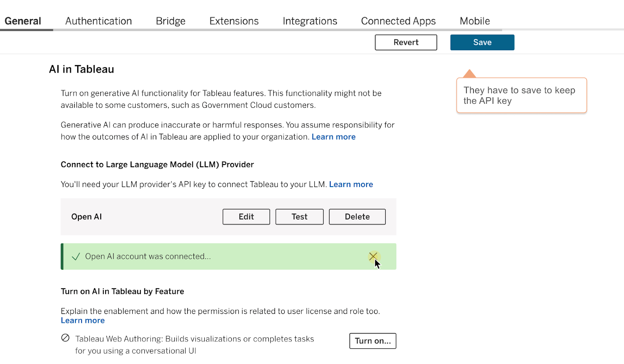Image resolution: width=624 pixels, height=364 pixels.
Task: Switch to the Authentication tab
Action: click(98, 21)
